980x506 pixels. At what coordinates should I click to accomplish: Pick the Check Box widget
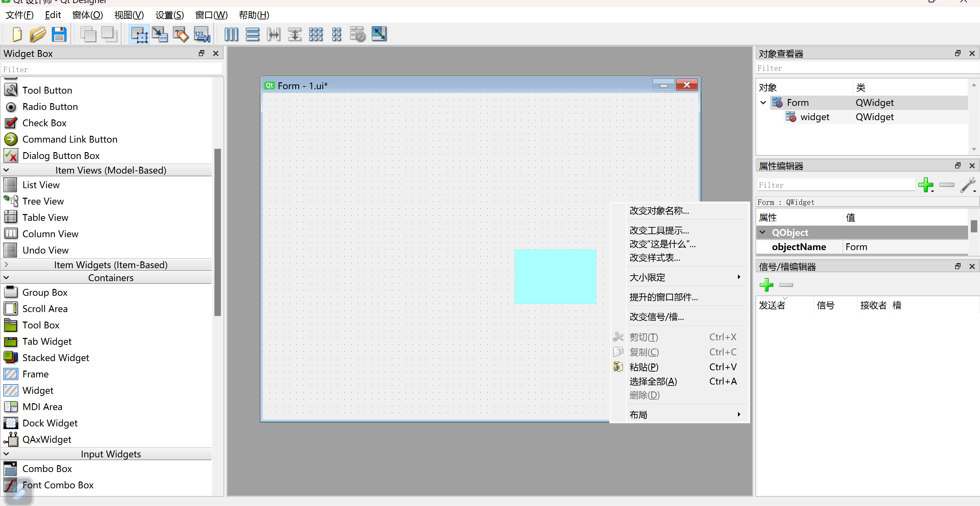[44, 123]
